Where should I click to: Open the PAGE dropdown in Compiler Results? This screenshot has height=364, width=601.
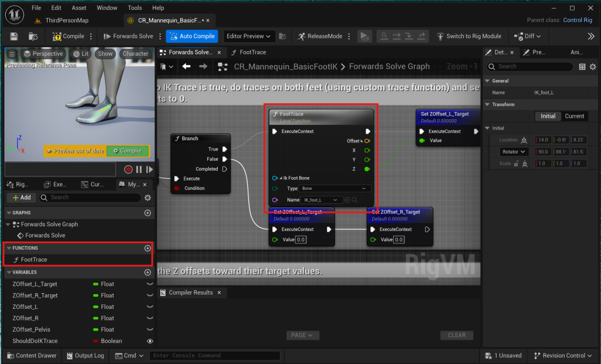[302, 335]
